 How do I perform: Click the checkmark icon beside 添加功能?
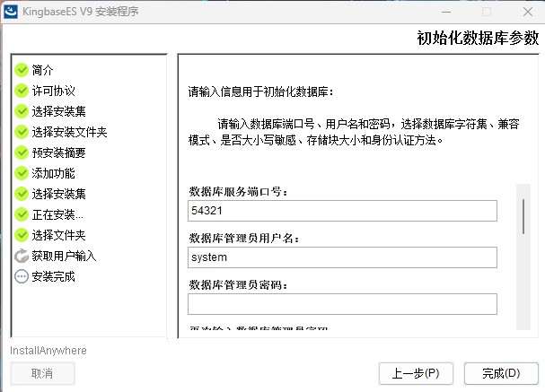(22, 173)
